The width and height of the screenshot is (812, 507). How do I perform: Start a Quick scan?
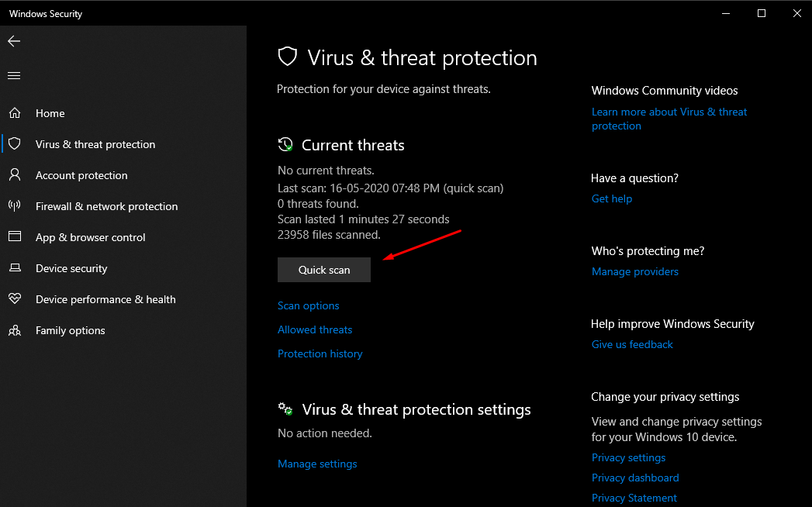click(324, 270)
